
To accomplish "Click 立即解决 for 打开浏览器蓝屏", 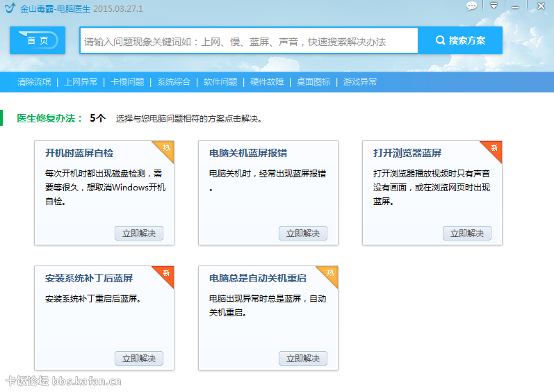I will coord(466,233).
